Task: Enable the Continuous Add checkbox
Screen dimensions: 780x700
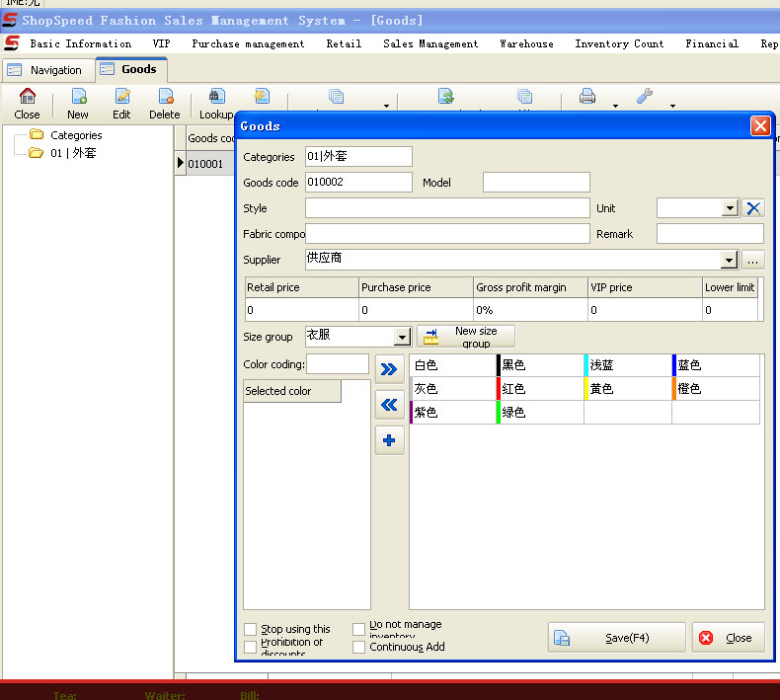Action: click(x=358, y=647)
